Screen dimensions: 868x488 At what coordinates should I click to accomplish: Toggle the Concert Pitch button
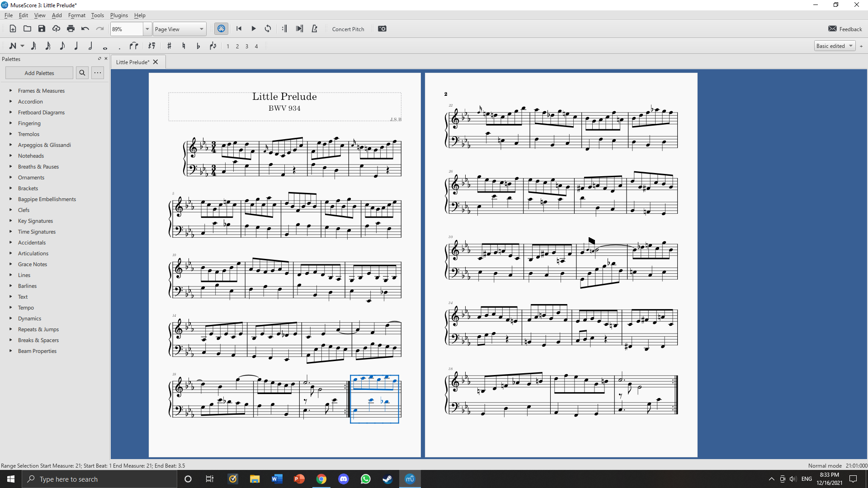[348, 28]
